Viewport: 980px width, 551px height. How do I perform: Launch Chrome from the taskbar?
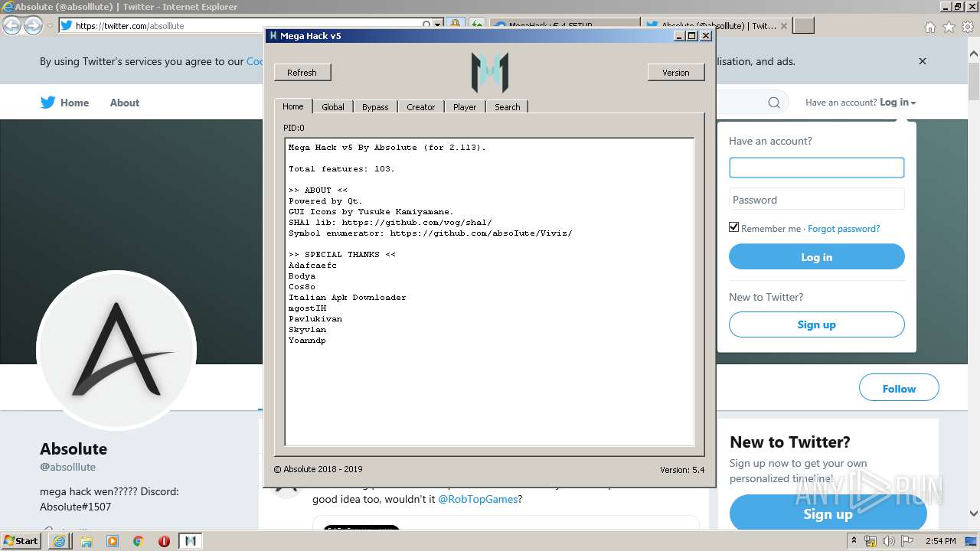point(138,541)
